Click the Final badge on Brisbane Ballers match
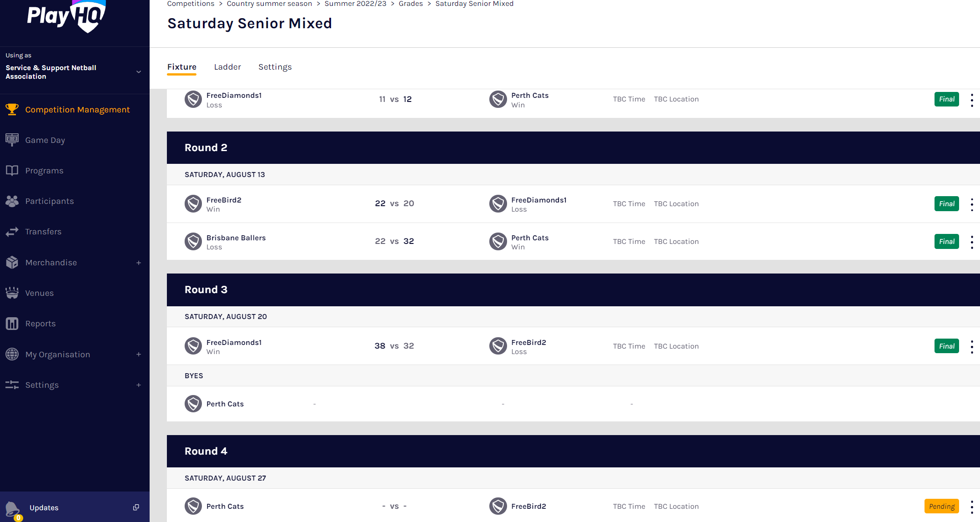This screenshot has height=522, width=980. (946, 241)
